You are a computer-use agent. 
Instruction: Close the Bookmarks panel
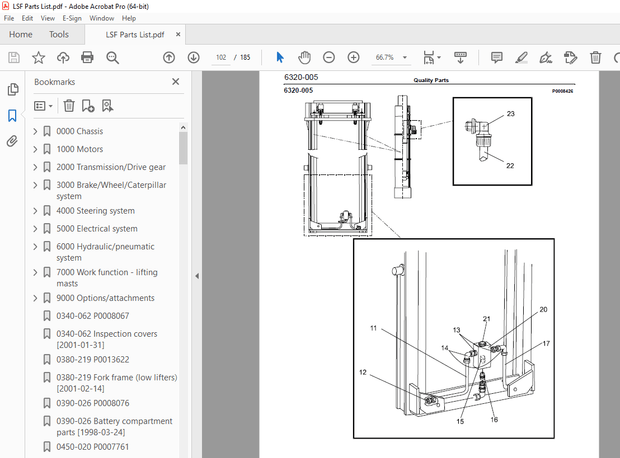tap(176, 82)
